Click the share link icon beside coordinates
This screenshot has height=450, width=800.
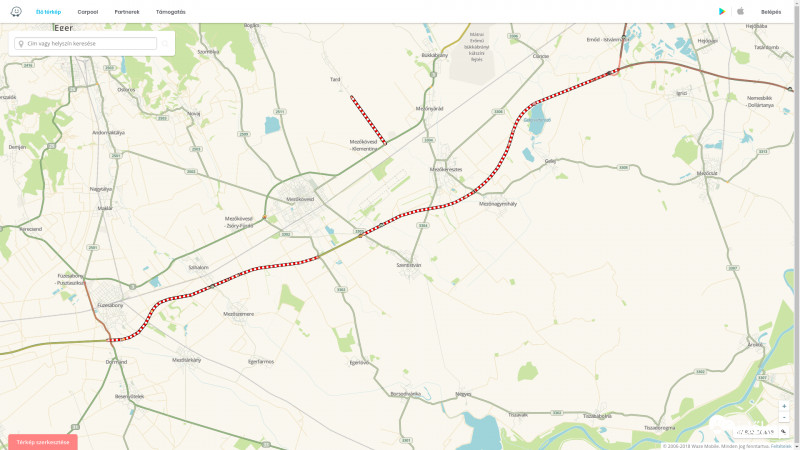(x=784, y=432)
